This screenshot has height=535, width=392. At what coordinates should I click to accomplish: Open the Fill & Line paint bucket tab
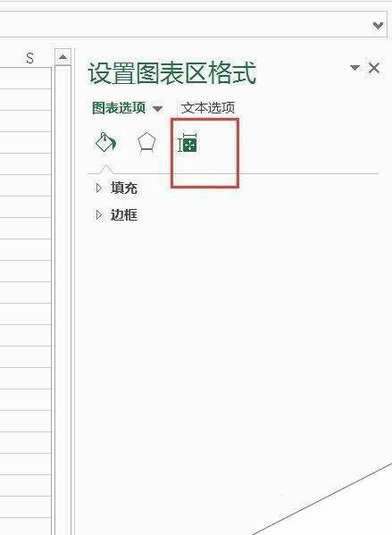click(x=105, y=142)
